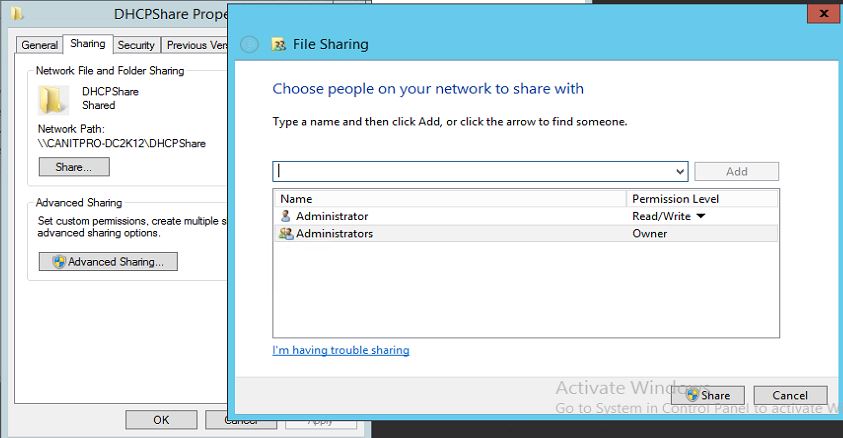Image resolution: width=843 pixels, height=438 pixels.
Task: Click the Share... button in Properties window
Action: tap(74, 167)
